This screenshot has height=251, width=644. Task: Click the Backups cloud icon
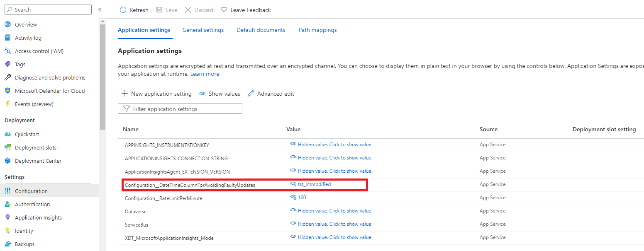[7, 244]
